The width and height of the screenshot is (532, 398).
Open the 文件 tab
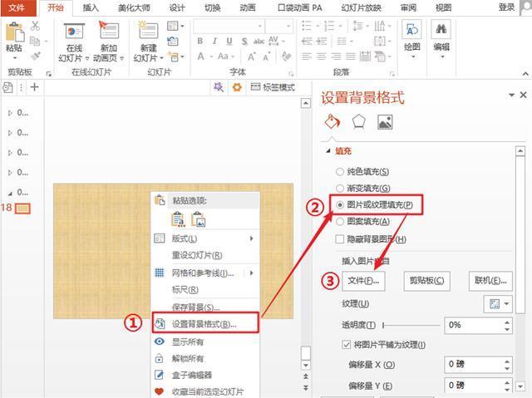click(x=17, y=7)
